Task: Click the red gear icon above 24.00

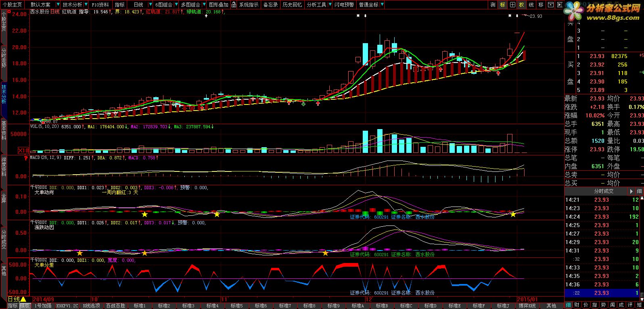Action: pyautogui.click(x=9, y=12)
